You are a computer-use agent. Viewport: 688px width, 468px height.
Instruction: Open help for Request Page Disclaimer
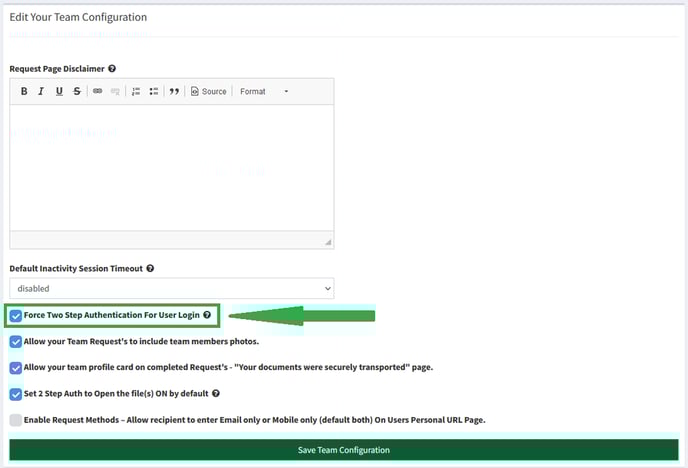pos(112,68)
